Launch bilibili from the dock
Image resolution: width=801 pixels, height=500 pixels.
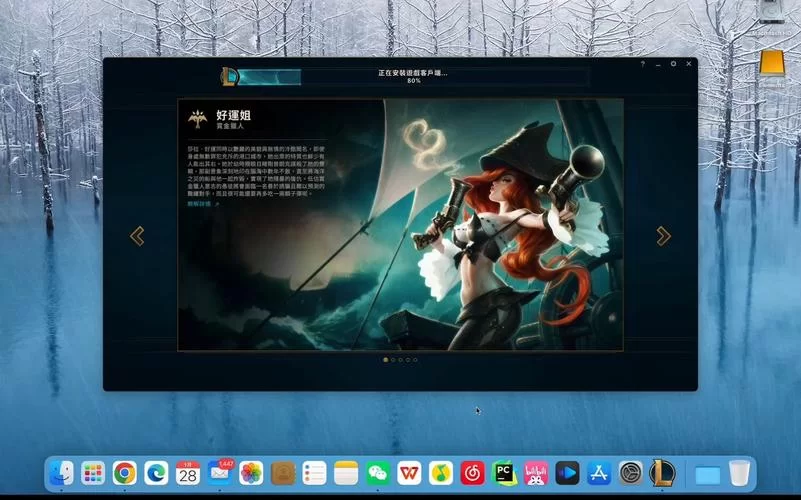click(x=536, y=473)
